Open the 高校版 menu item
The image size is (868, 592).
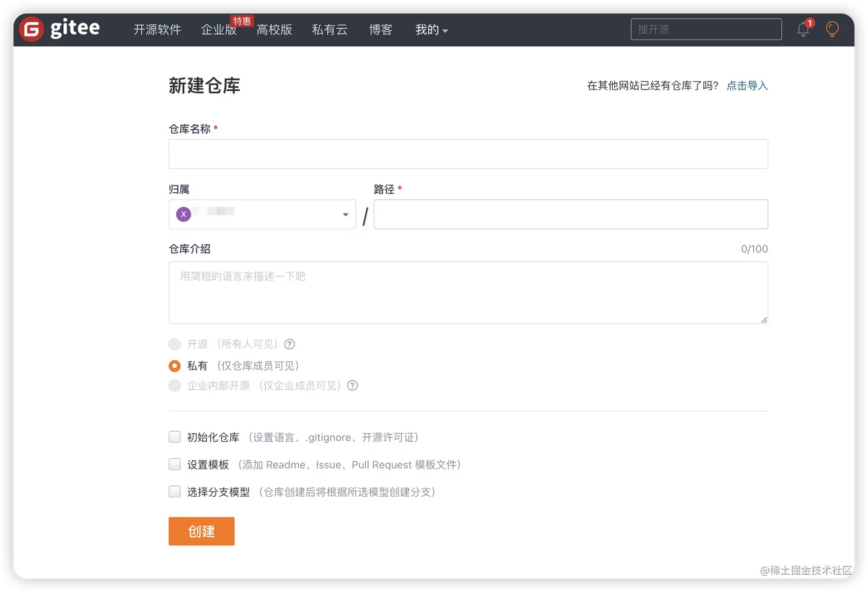274,30
